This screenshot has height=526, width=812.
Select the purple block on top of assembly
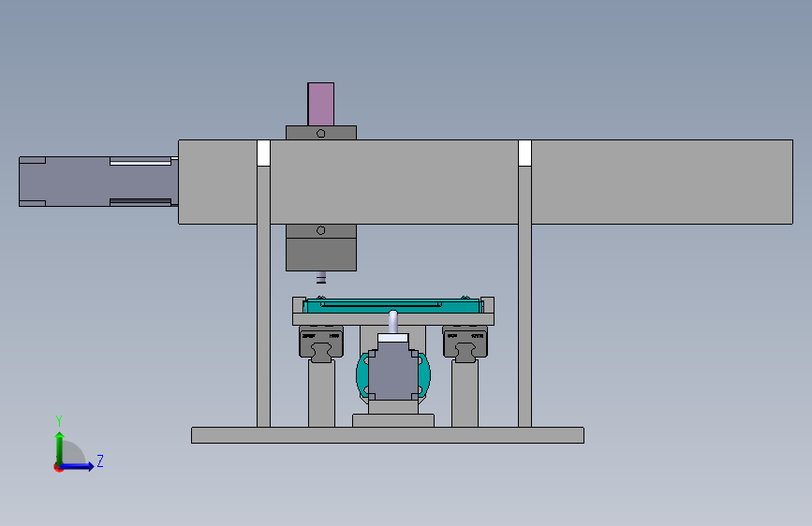tap(320, 104)
